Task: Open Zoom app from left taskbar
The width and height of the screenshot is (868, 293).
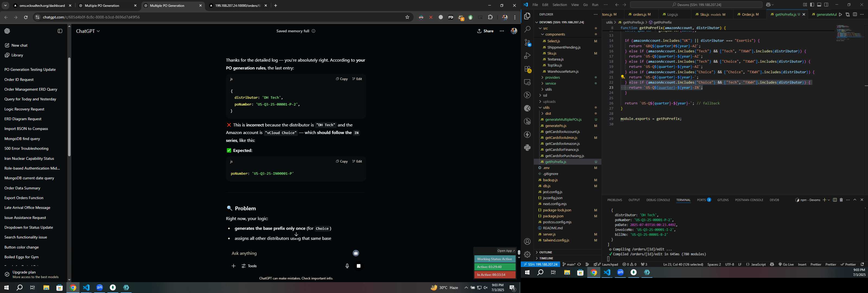Action: [99, 288]
